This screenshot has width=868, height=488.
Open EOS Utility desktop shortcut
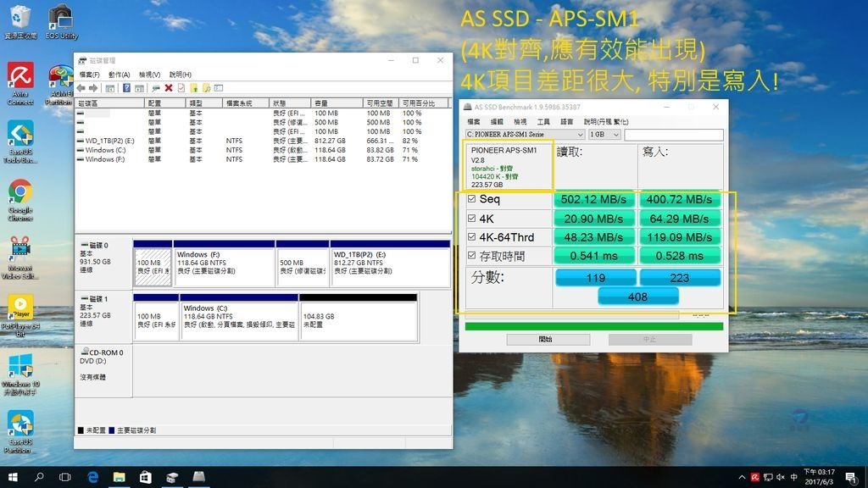(61, 17)
